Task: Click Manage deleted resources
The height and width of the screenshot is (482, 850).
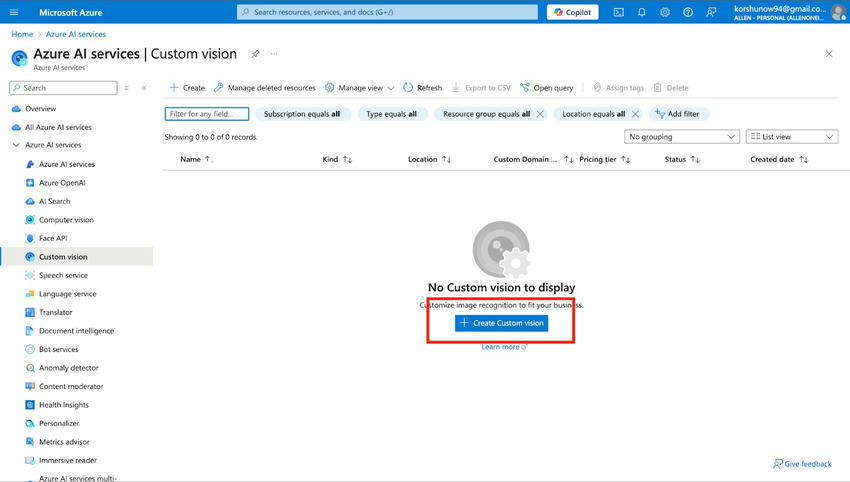Action: 265,88
